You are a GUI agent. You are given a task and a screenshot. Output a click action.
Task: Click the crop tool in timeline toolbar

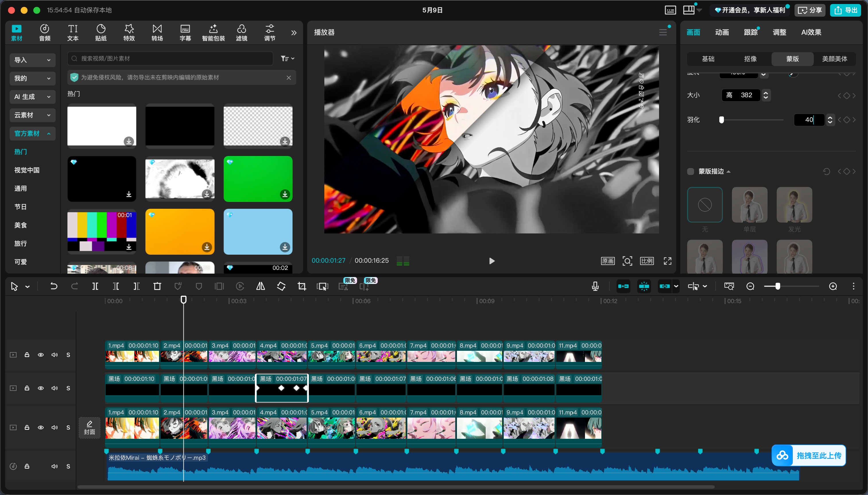(302, 286)
